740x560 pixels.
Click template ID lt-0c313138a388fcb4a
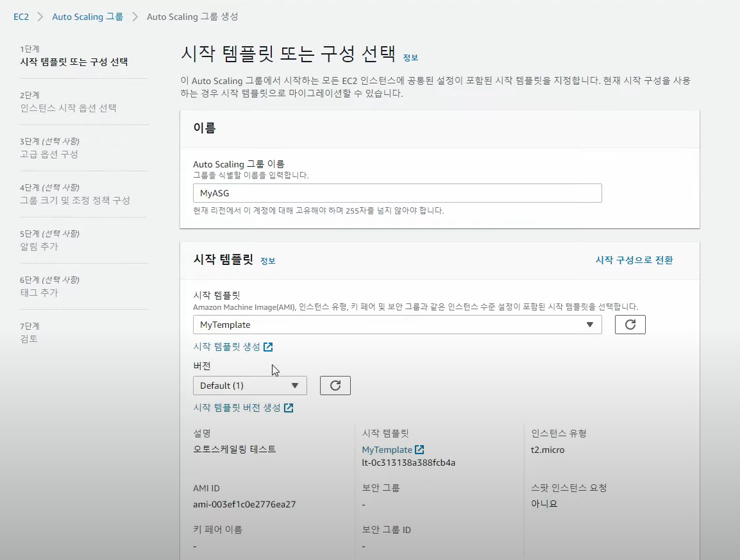(408, 462)
